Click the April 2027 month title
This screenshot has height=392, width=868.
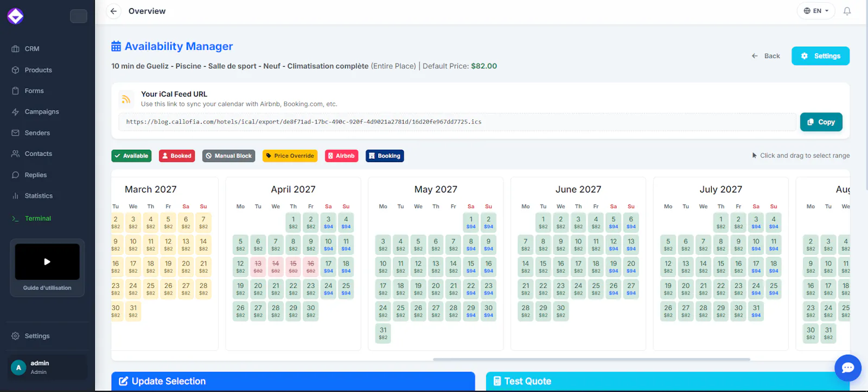[293, 189]
